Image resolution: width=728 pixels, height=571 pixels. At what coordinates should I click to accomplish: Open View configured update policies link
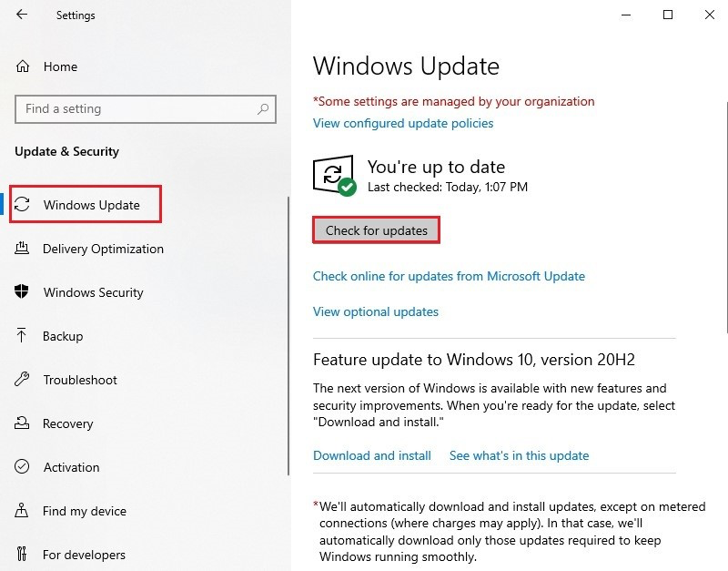tap(403, 123)
